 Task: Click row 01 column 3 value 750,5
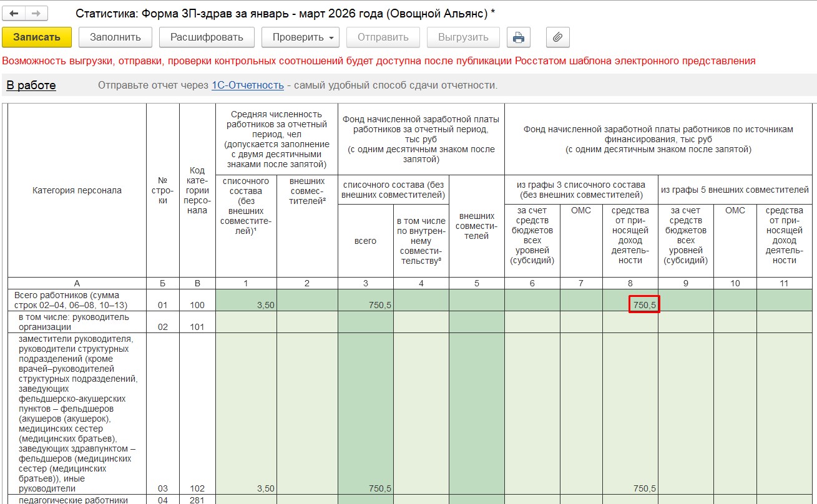coord(365,301)
